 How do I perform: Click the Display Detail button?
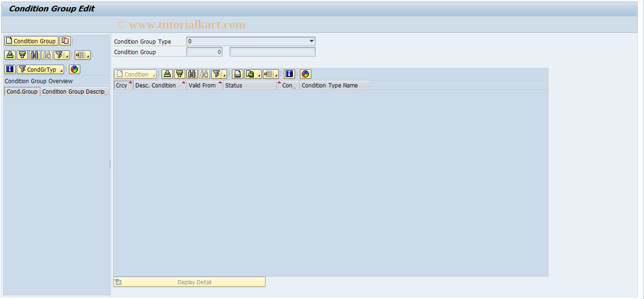pyautogui.click(x=189, y=282)
